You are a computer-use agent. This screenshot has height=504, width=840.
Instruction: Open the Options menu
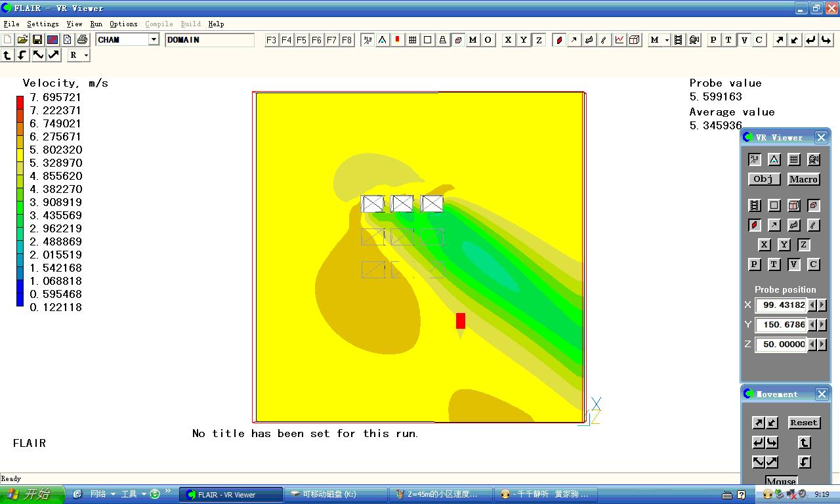pyautogui.click(x=123, y=24)
